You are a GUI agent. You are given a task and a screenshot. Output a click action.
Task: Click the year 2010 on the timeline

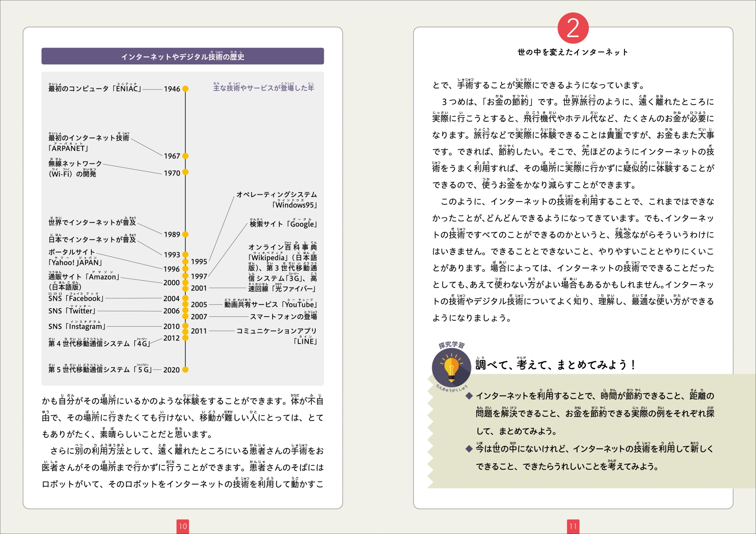(172, 326)
